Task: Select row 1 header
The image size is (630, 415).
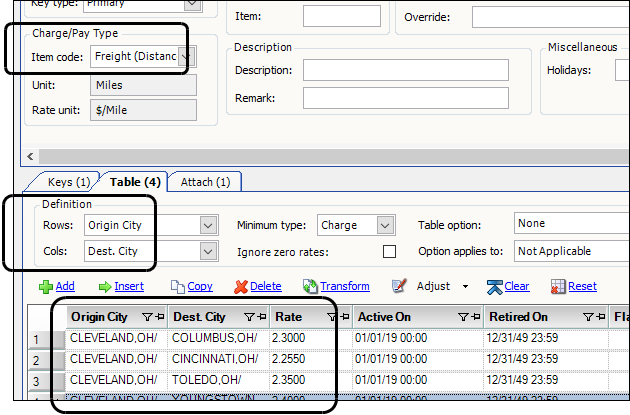Action: click(47, 339)
